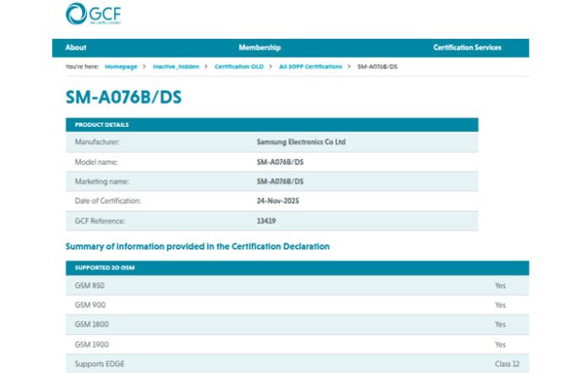The image size is (588, 373).
Task: Click the You're here breadcrumb label
Action: (x=82, y=67)
